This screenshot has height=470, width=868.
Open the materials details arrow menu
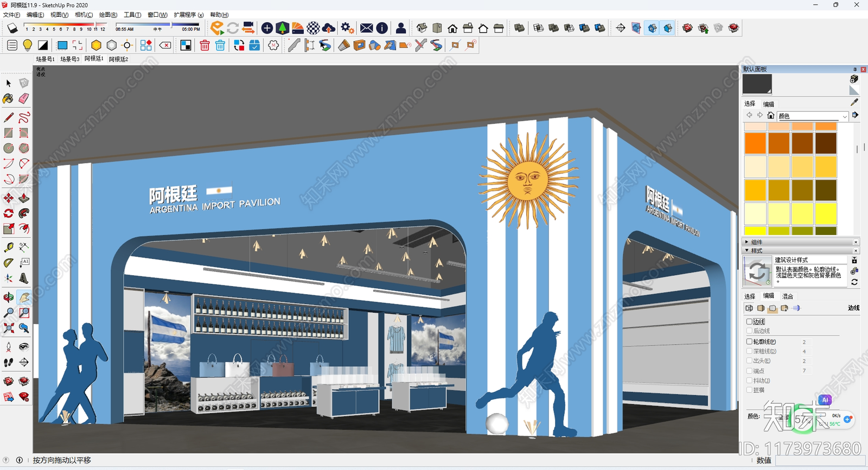pyautogui.click(x=855, y=115)
